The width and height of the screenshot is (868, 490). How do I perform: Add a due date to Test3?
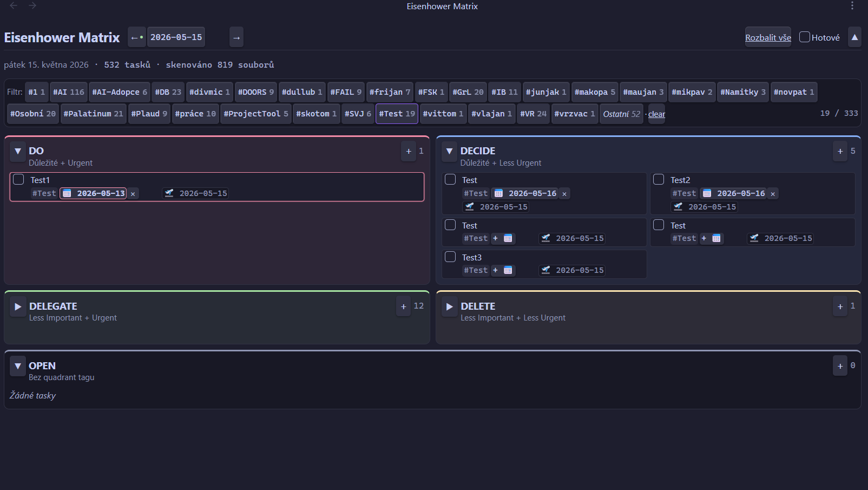point(502,270)
